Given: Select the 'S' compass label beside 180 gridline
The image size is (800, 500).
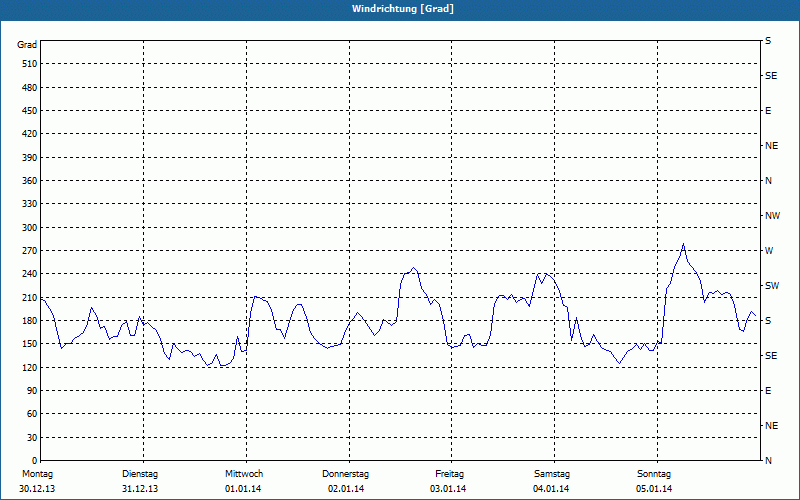Looking at the screenshot, I should [x=768, y=320].
